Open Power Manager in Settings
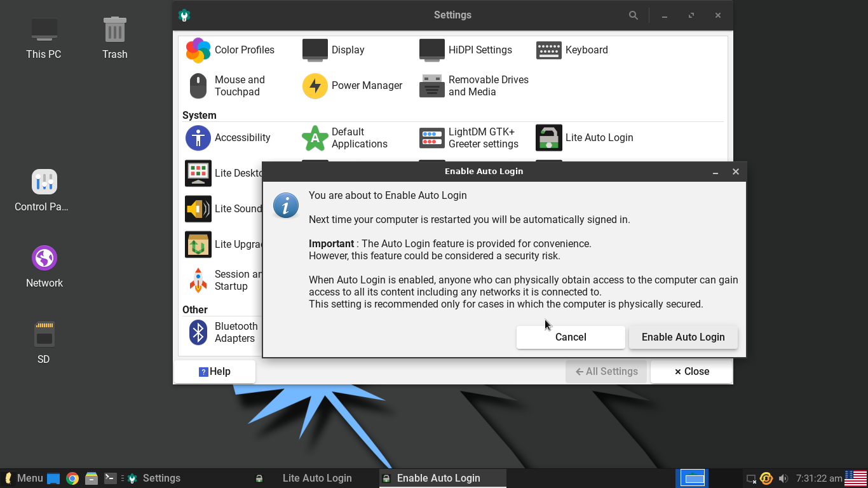The image size is (868, 488). point(353,86)
